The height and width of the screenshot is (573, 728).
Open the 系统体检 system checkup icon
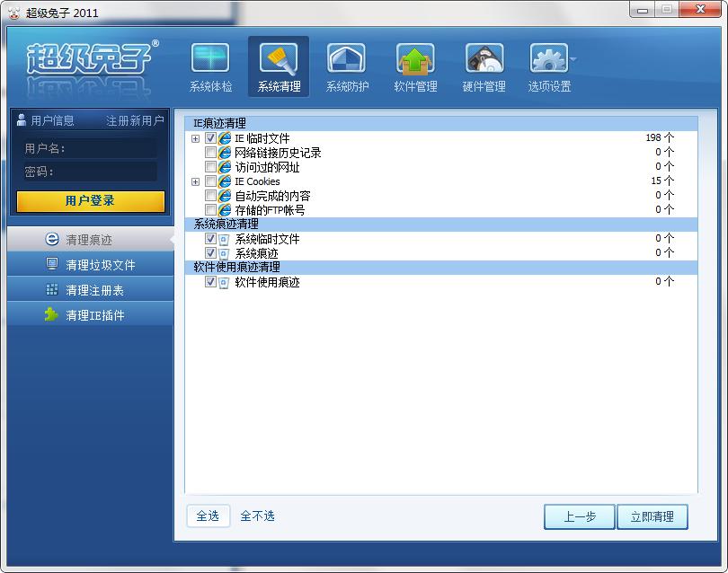(x=210, y=58)
